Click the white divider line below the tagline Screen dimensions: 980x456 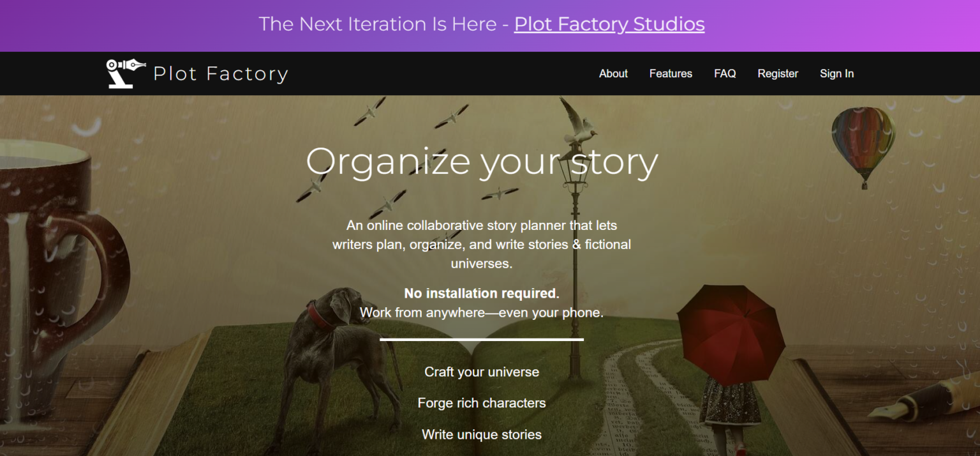click(x=482, y=340)
